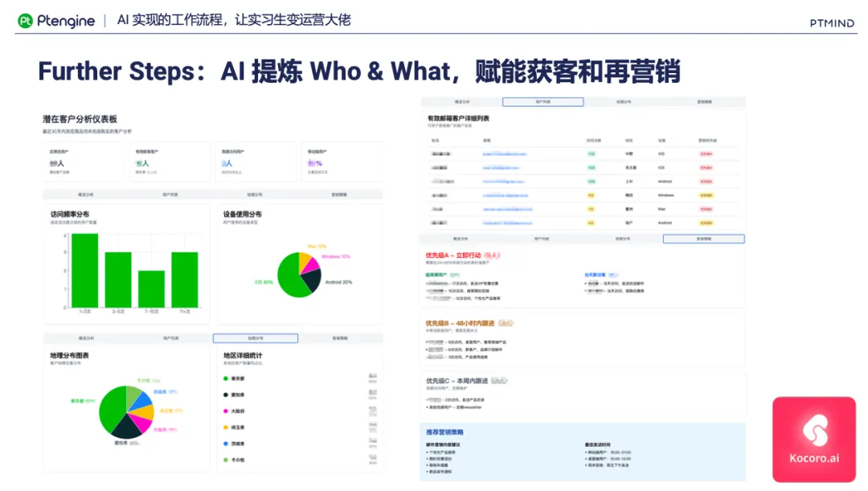
Task: Click the PTMIND logo at top right
Action: tap(831, 23)
